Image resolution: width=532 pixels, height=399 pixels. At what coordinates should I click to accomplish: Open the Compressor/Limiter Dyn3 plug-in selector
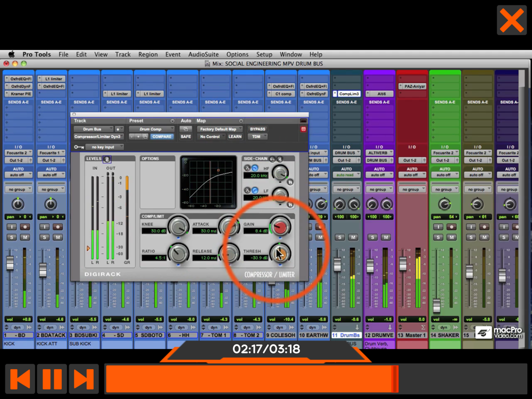(98, 137)
